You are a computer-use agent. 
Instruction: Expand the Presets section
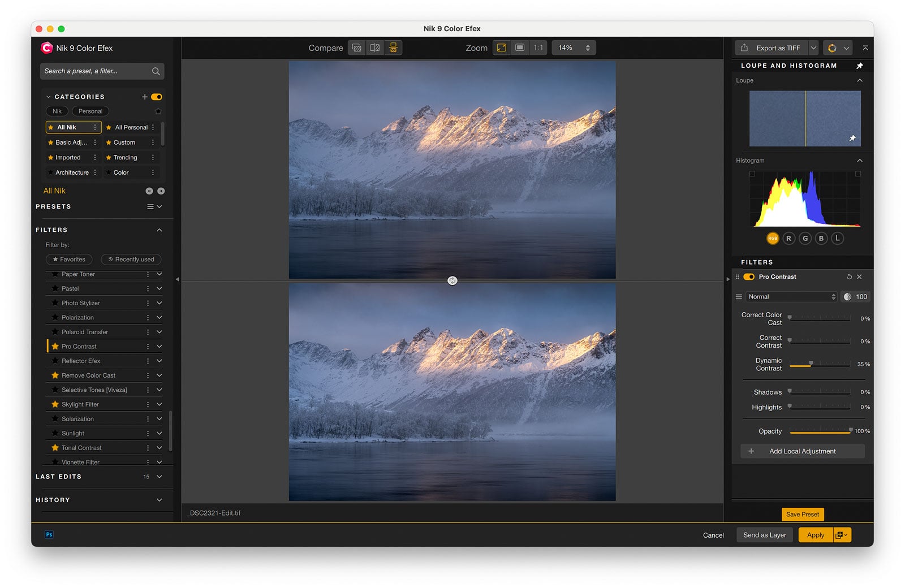click(x=160, y=207)
